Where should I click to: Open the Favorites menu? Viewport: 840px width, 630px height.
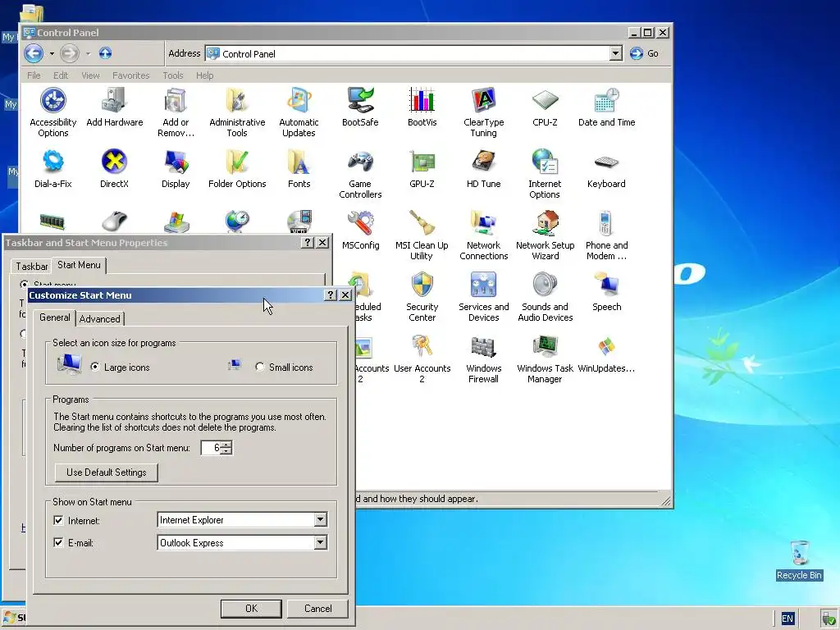(130, 75)
